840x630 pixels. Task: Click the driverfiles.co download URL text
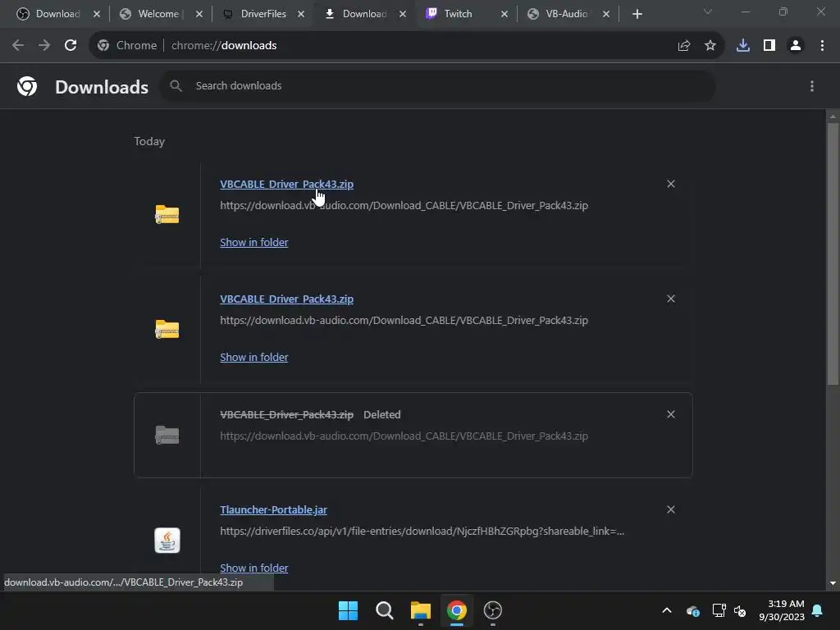click(422, 531)
